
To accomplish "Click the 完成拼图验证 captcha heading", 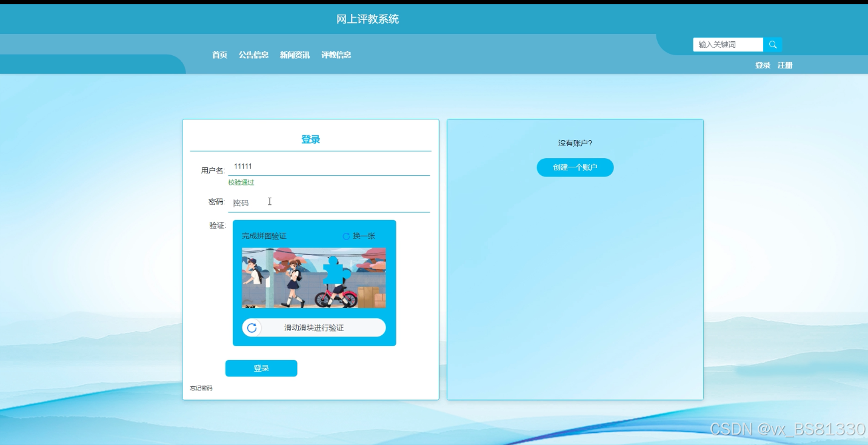I will click(264, 236).
